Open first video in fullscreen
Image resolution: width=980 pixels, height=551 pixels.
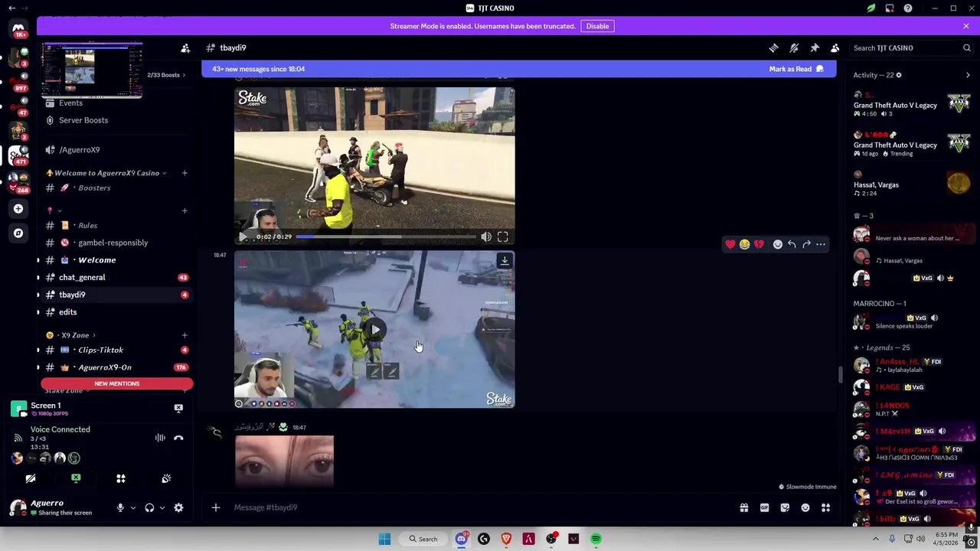pos(502,237)
